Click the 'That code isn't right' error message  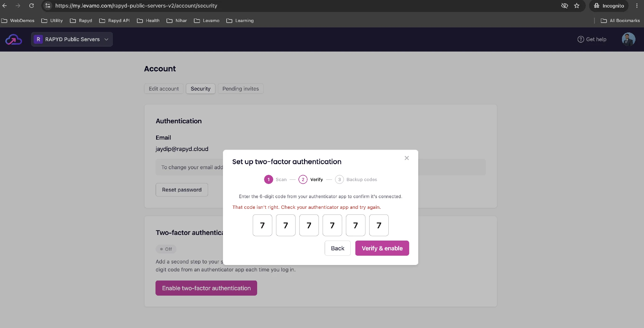point(307,207)
